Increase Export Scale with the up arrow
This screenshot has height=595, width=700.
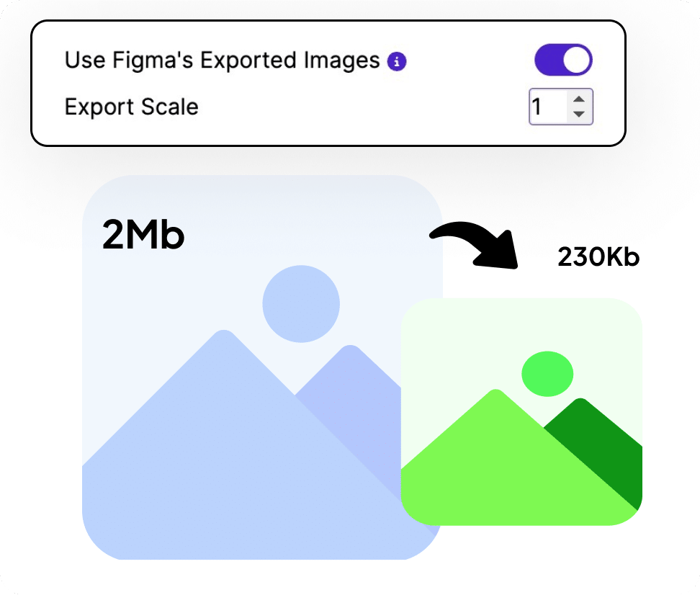579,99
